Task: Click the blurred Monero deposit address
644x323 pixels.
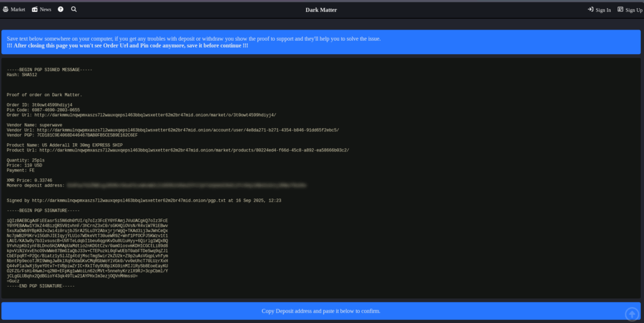Action: [x=189, y=185]
